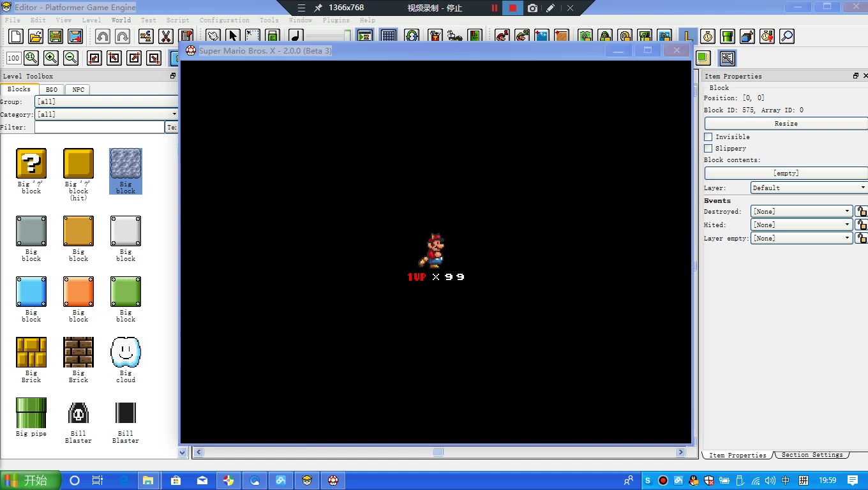Choose the rectangular selection tool
Screen dimensions: 868x490
tap(253, 36)
